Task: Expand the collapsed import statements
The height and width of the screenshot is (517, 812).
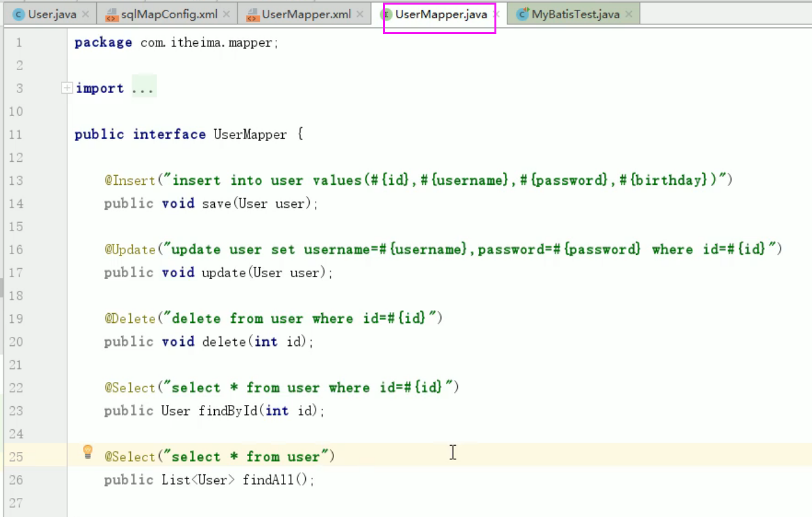Action: click(x=67, y=88)
